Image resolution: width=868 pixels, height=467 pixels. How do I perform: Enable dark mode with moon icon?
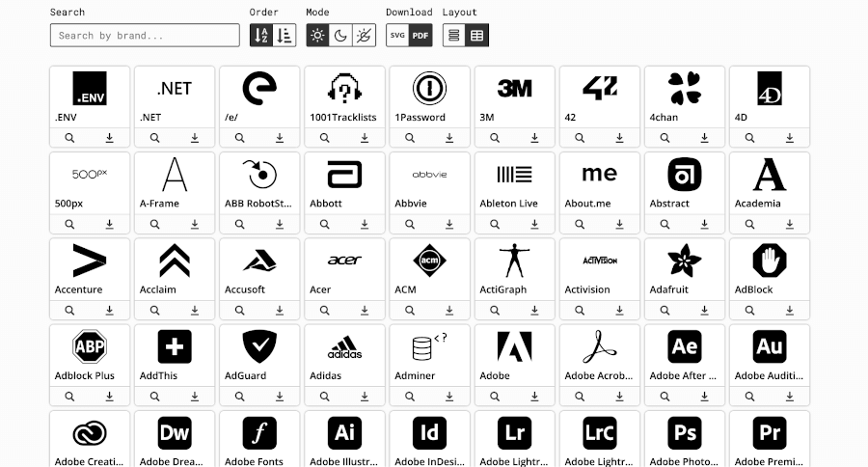coord(341,36)
